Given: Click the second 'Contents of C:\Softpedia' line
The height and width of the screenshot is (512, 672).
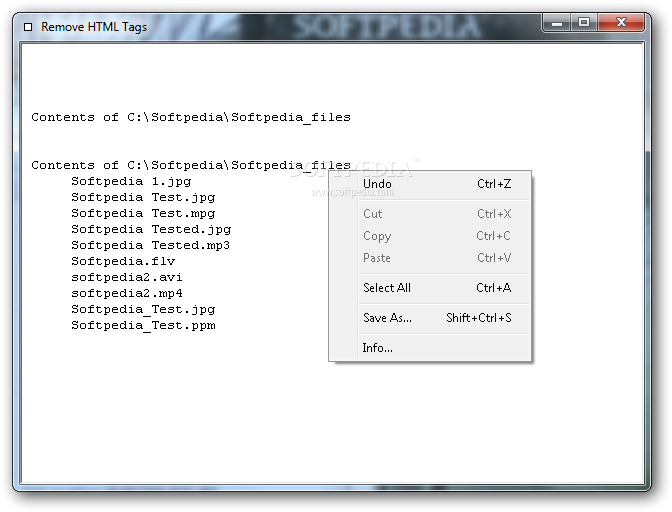Looking at the screenshot, I should pyautogui.click(x=191, y=165).
